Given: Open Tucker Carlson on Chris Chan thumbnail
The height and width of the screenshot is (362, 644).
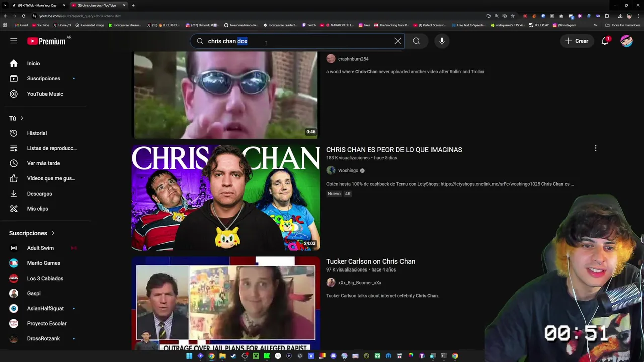Looking at the screenshot, I should [x=225, y=303].
